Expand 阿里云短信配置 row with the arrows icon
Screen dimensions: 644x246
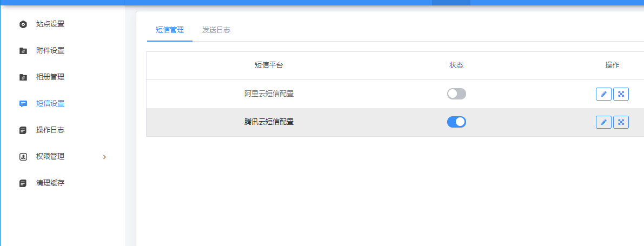pyautogui.click(x=621, y=94)
